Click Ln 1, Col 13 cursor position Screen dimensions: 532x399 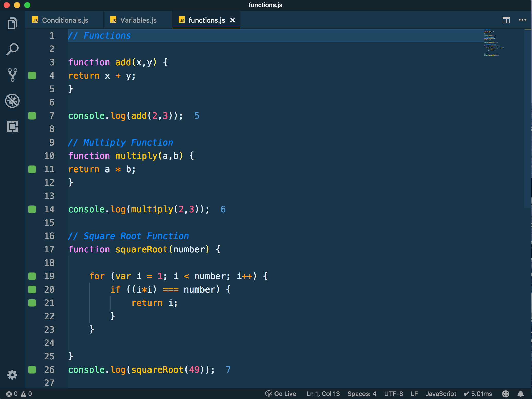point(323,394)
